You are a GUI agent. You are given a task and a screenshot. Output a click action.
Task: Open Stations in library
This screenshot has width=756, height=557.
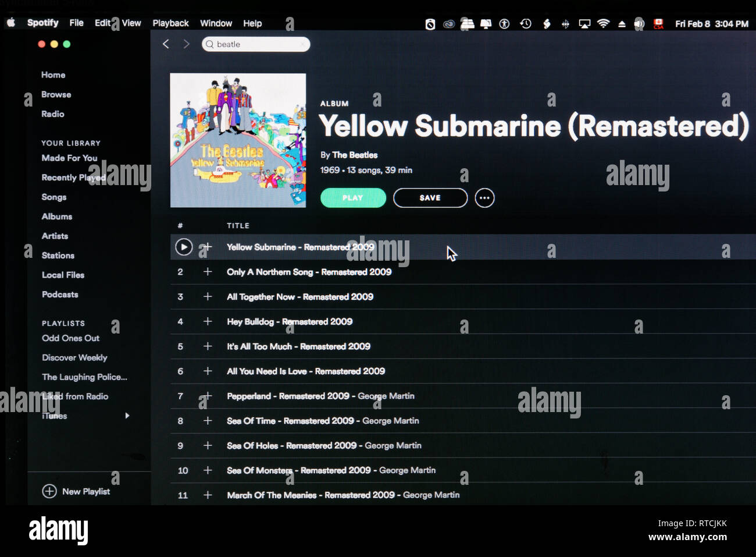click(58, 256)
